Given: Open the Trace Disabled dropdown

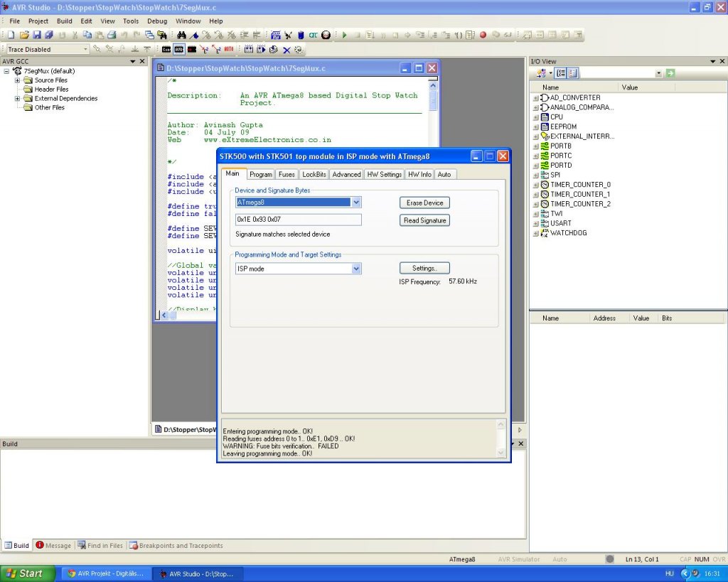Looking at the screenshot, I should [85, 49].
